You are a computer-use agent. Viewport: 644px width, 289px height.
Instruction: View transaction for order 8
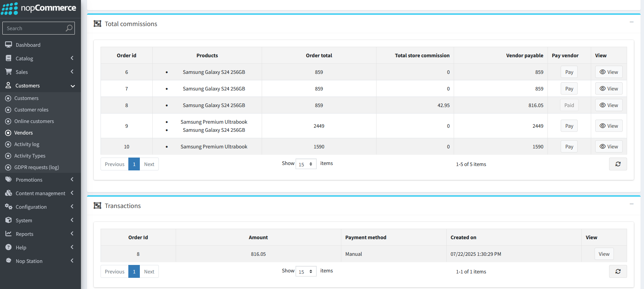[x=604, y=254]
